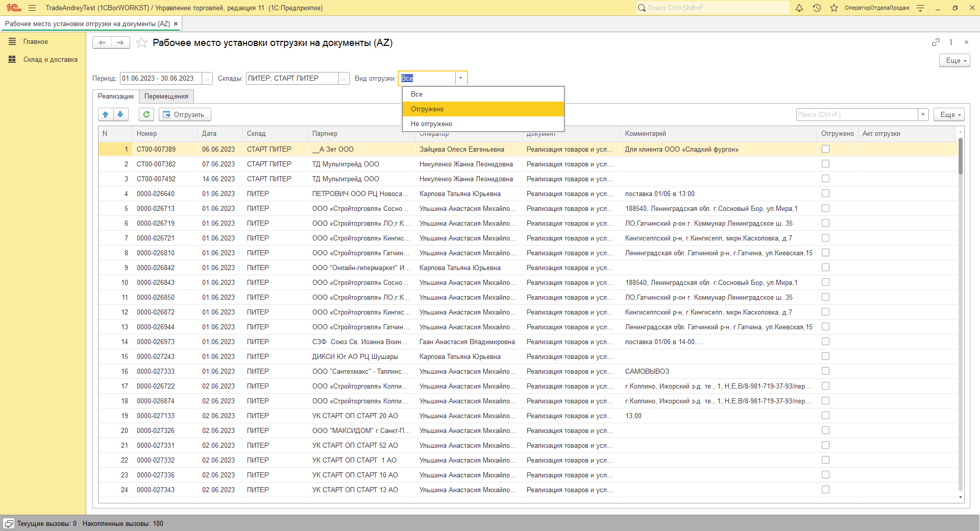The height and width of the screenshot is (531, 980).
Task: Mark document CT00-007492 as shipped
Action: pos(825,179)
